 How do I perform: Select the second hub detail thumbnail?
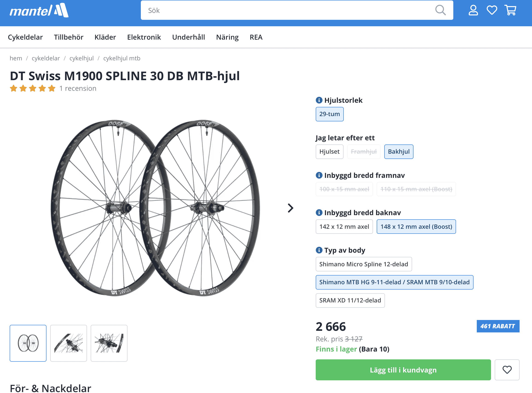[109, 343]
